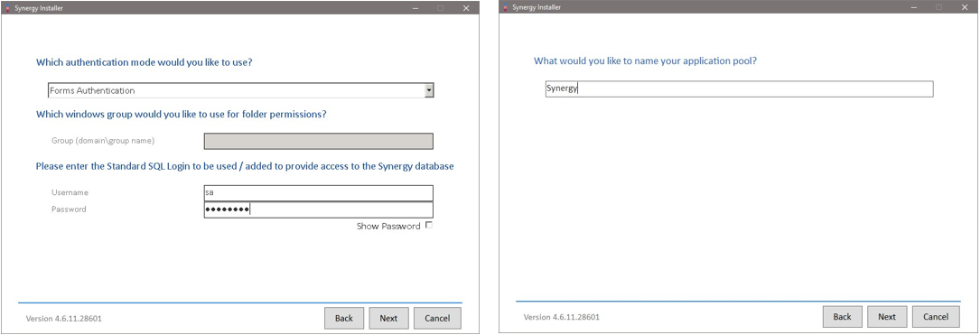This screenshot has height=335, width=980.
Task: Click the Forms Authentication combo box field
Action: 240,90
